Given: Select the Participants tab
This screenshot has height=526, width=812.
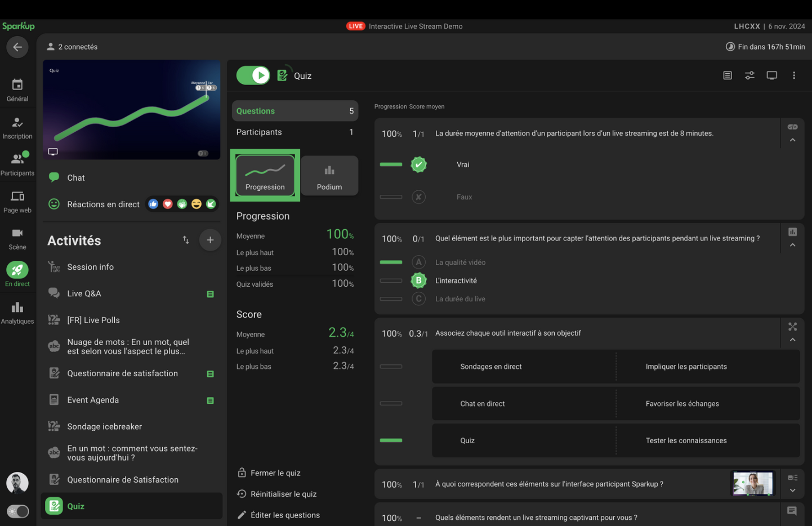Looking at the screenshot, I should (x=295, y=132).
